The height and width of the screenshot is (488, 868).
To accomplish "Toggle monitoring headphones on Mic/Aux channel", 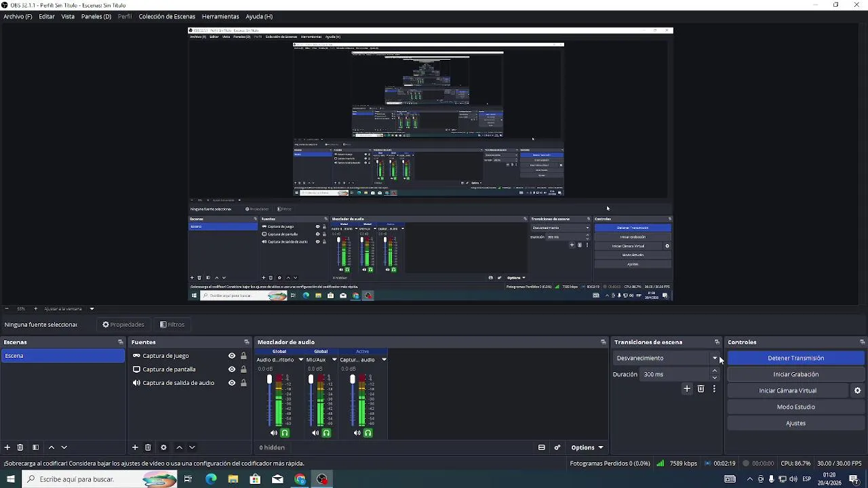I will coord(326,433).
